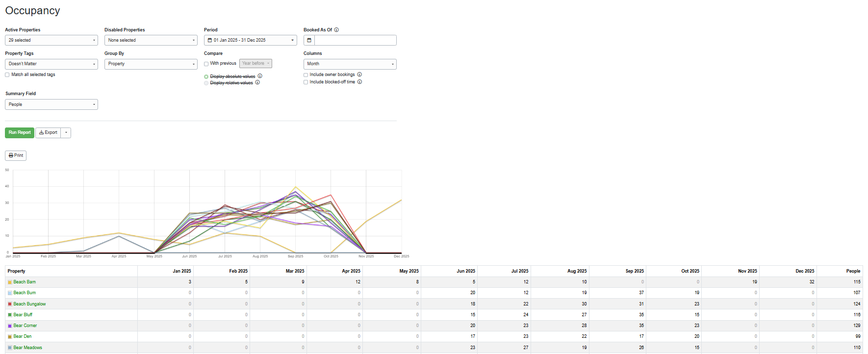Open the Year before compare dropdown
Image resolution: width=868 pixels, height=354 pixels.
(255, 63)
